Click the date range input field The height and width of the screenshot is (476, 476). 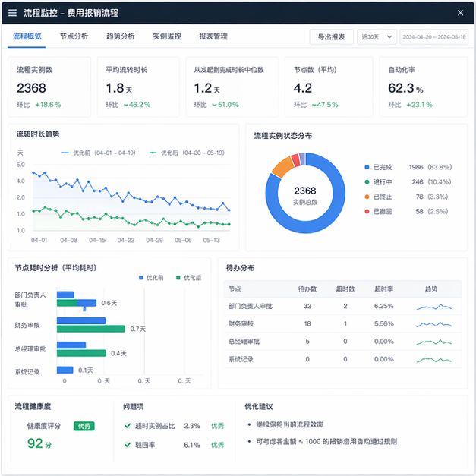click(433, 37)
